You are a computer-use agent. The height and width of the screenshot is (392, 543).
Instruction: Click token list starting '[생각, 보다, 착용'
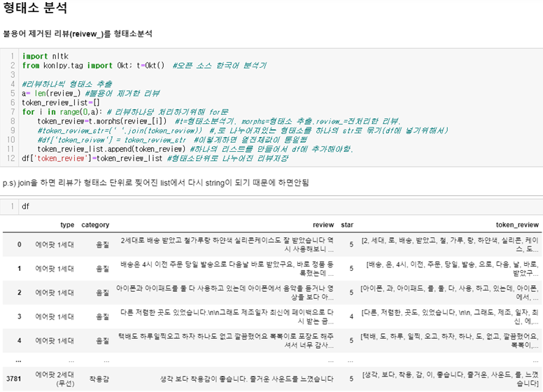tap(451, 379)
